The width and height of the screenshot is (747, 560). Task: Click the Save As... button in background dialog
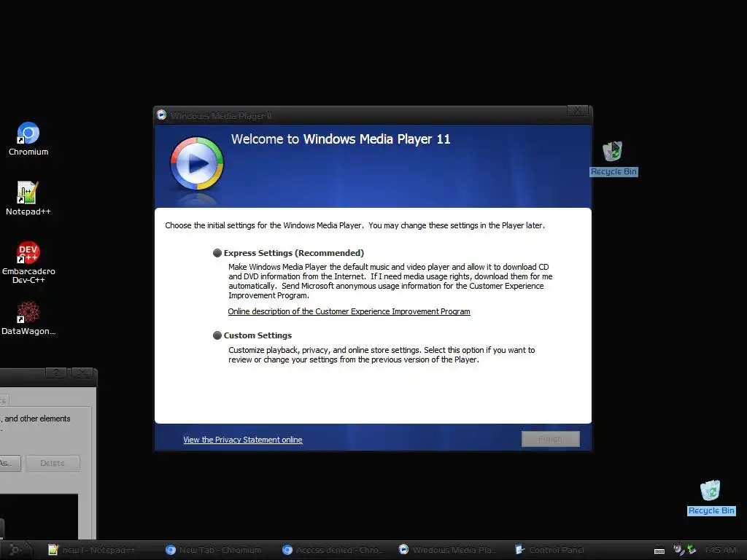[x=9, y=463]
